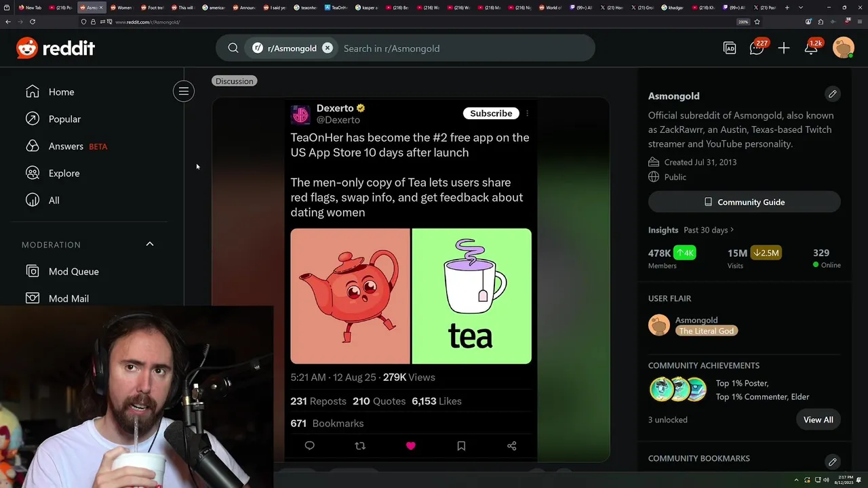The image size is (868, 488).
Task: Open the tweet's three-dot options menu
Action: 527,113
